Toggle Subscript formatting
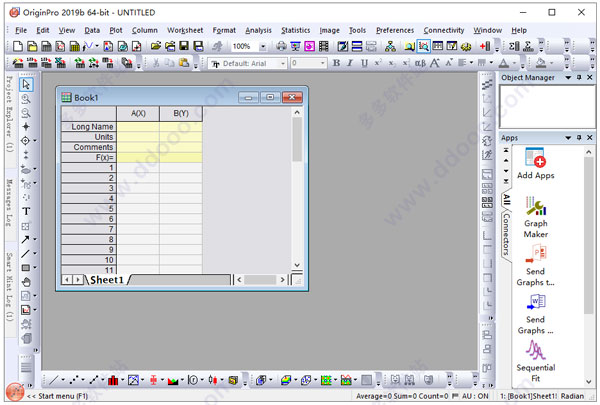This screenshot has width=600, height=405. (391, 63)
